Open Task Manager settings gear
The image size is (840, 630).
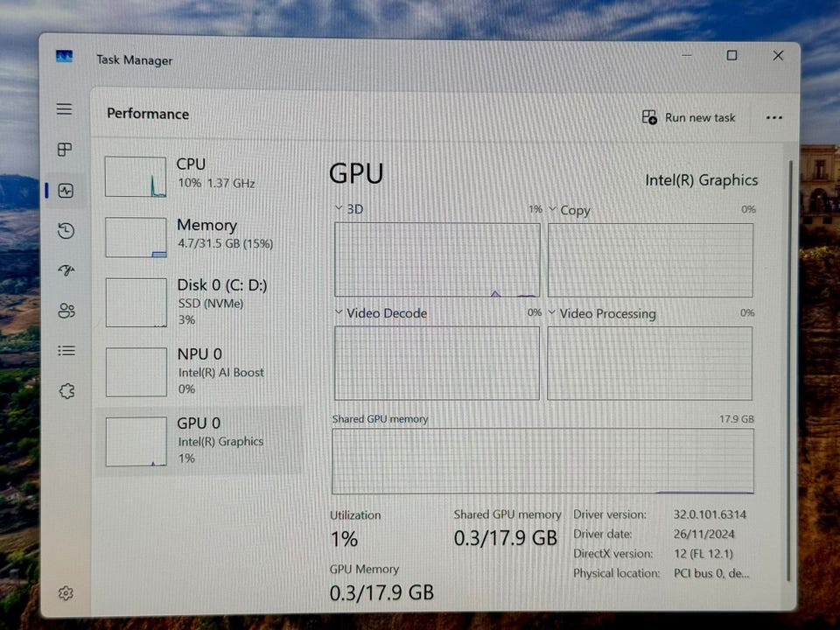pyautogui.click(x=66, y=593)
